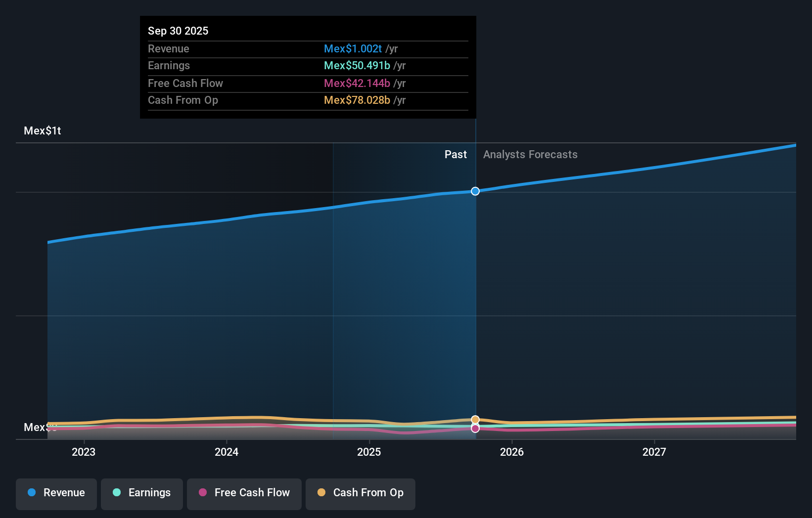Expand the Earnings row in the tooltip
This screenshot has width=812, height=518.
pyautogui.click(x=308, y=66)
